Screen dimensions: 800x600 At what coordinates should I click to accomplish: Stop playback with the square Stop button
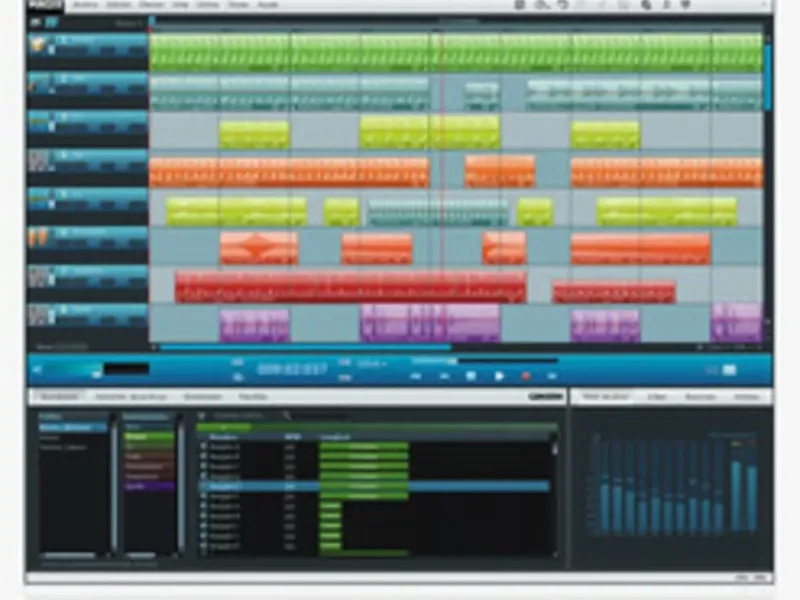(471, 376)
